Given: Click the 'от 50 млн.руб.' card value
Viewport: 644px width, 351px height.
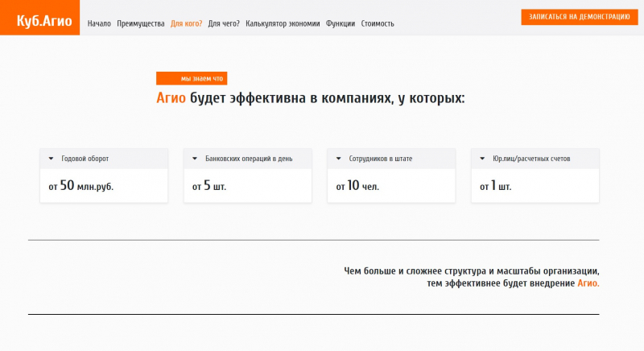Looking at the screenshot, I should click(x=80, y=186).
